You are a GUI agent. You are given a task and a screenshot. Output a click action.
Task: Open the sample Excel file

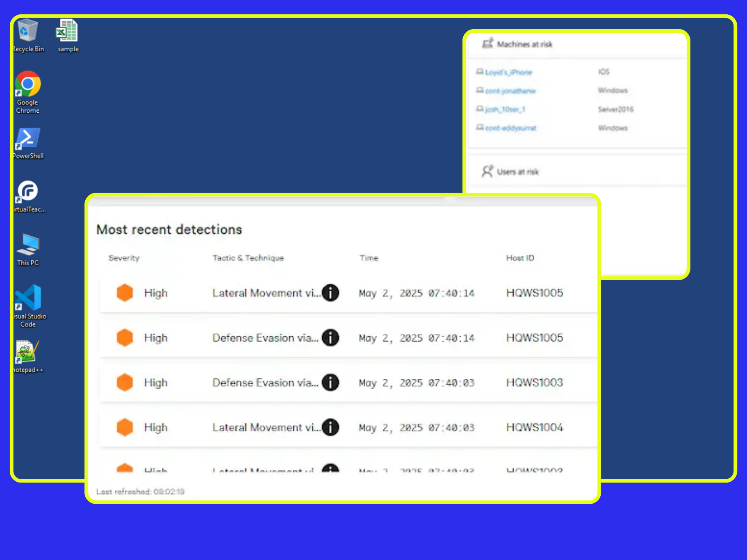(x=67, y=31)
